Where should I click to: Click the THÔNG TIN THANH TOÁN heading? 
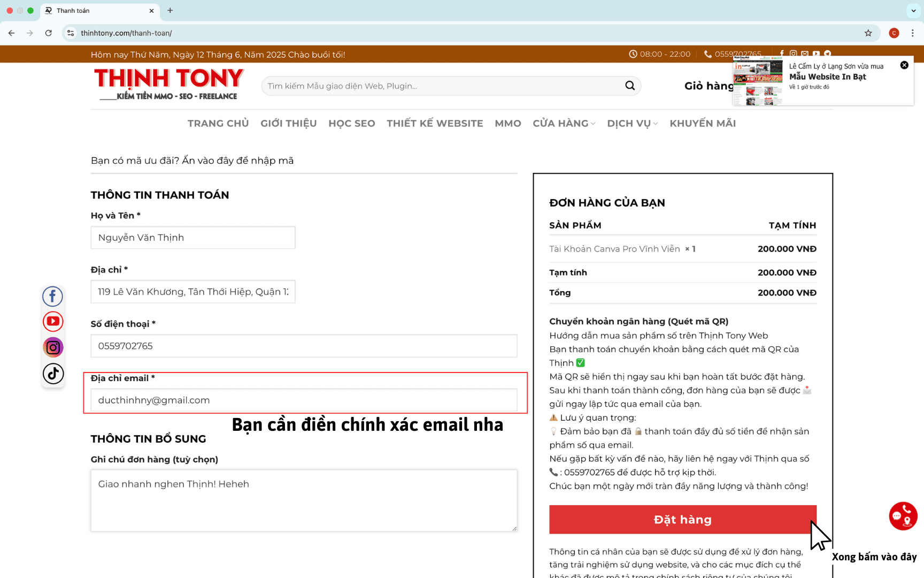pos(160,195)
